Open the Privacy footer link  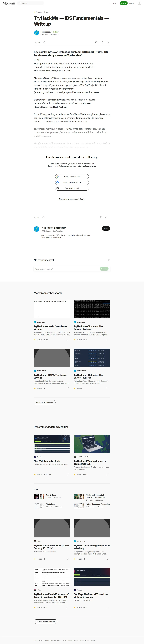[70, 641]
